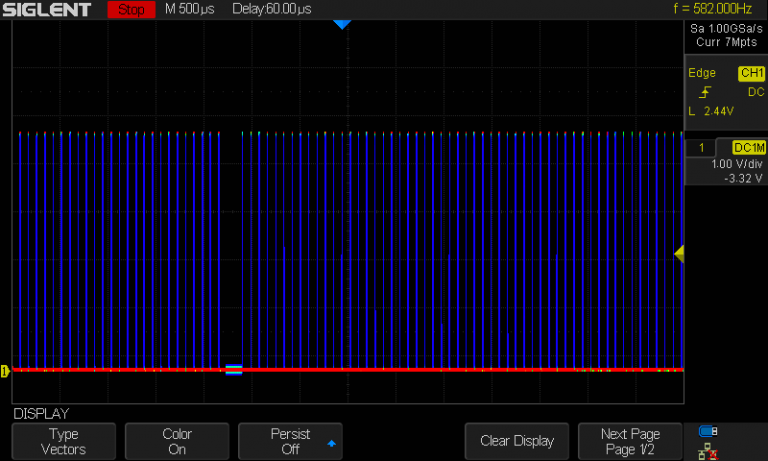Toggle the Color On setting
768x461 pixels.
(x=177, y=441)
